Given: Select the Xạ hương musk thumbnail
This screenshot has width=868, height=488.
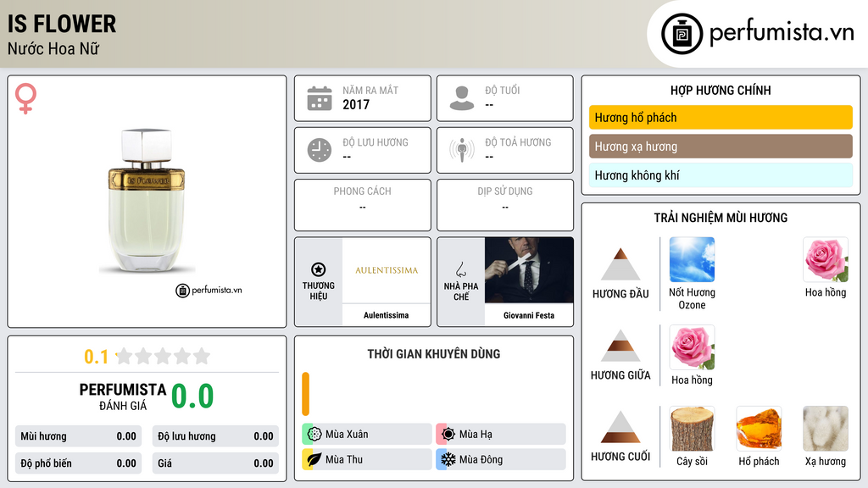Looking at the screenshot, I should [x=826, y=429].
